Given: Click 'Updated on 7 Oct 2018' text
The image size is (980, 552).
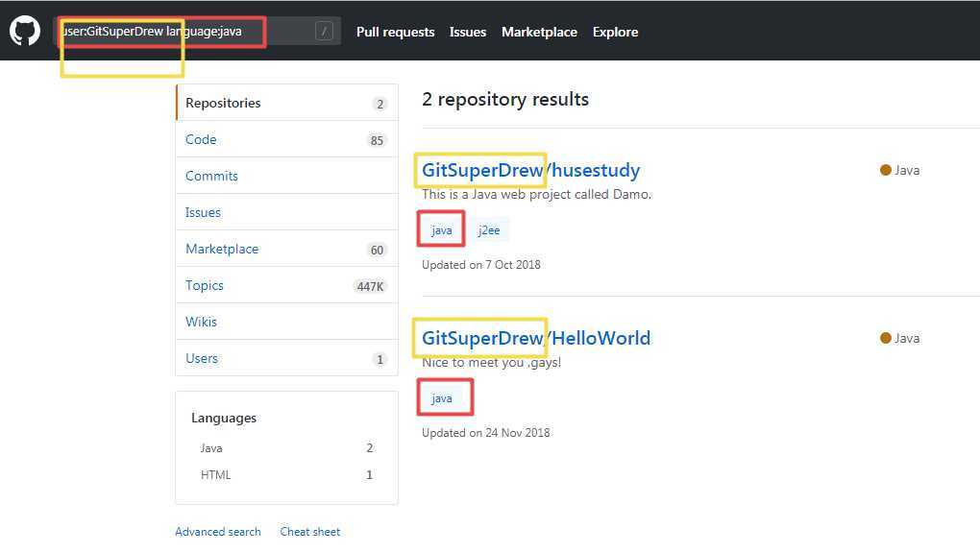Looking at the screenshot, I should 480,264.
